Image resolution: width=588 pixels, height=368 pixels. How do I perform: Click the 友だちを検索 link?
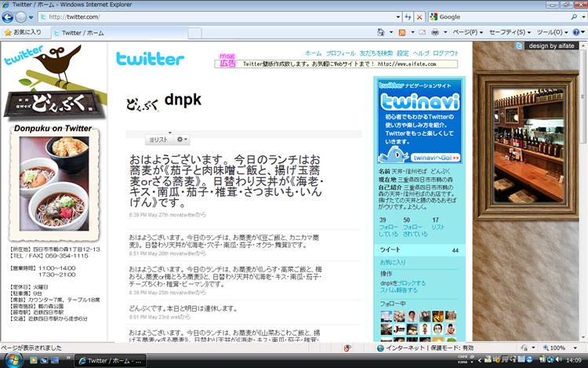tap(376, 53)
